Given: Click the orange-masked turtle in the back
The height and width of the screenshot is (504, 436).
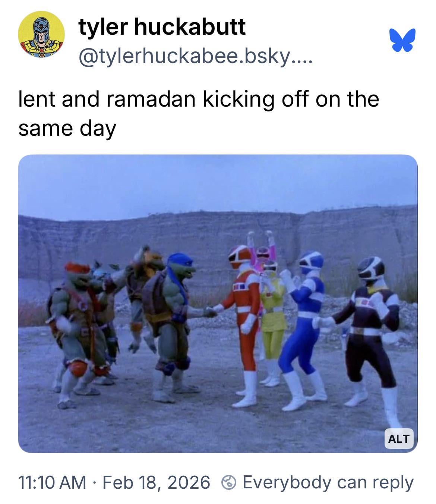Looking at the screenshot, I should pyautogui.click(x=143, y=291).
